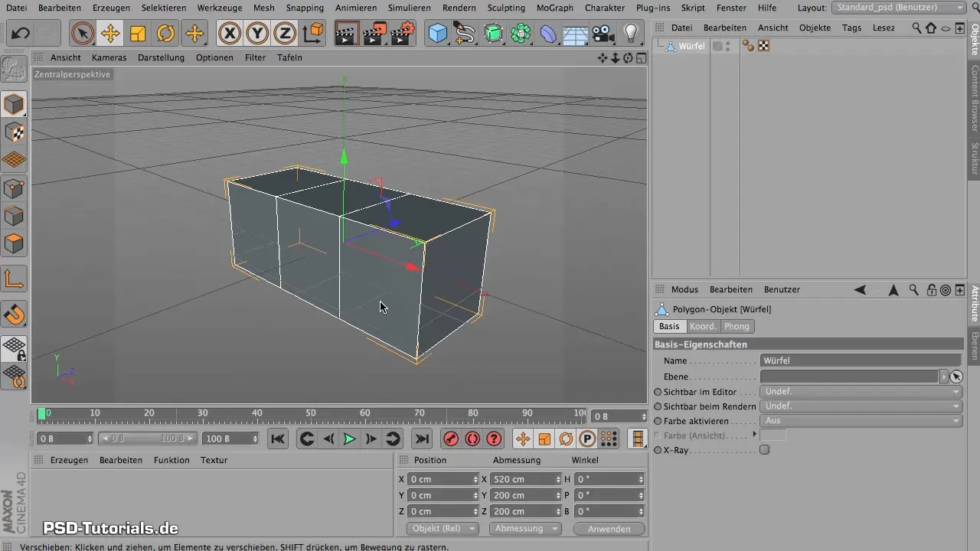Jump to the animation end
The width and height of the screenshot is (980, 551).
click(x=421, y=439)
